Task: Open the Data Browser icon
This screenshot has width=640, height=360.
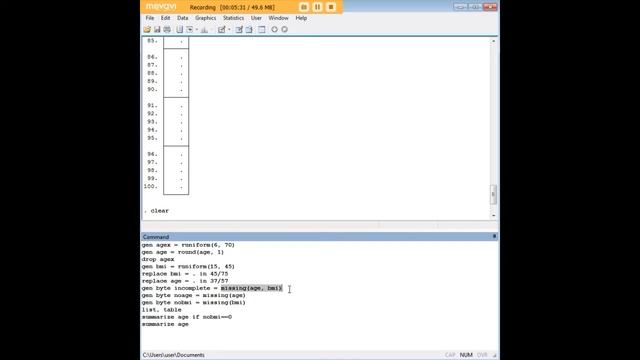Action: click(x=249, y=29)
